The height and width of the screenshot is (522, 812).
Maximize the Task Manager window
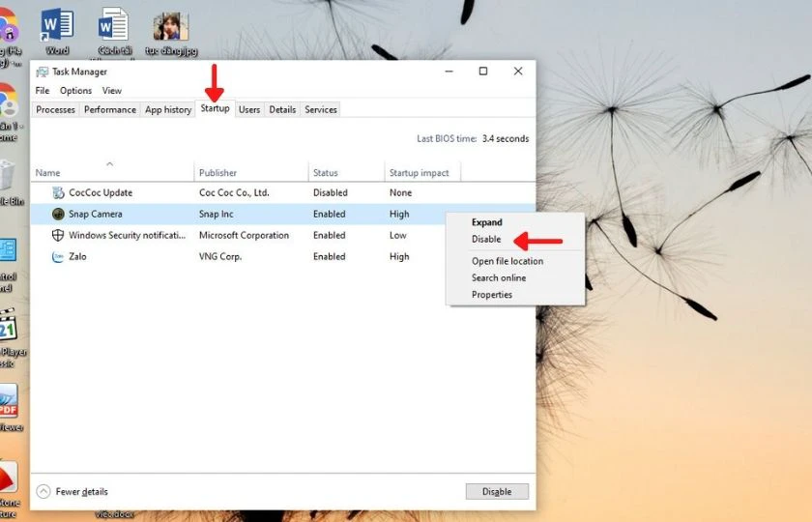click(x=483, y=71)
